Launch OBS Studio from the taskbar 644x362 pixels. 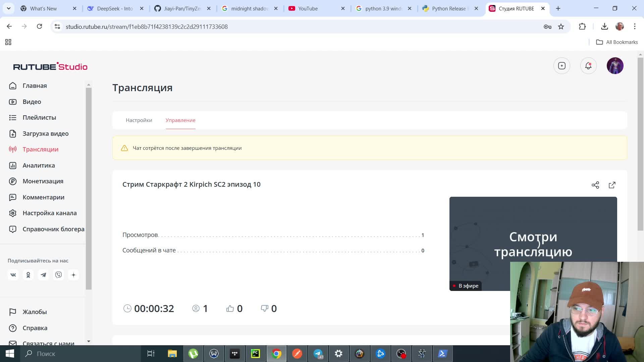tap(401, 354)
